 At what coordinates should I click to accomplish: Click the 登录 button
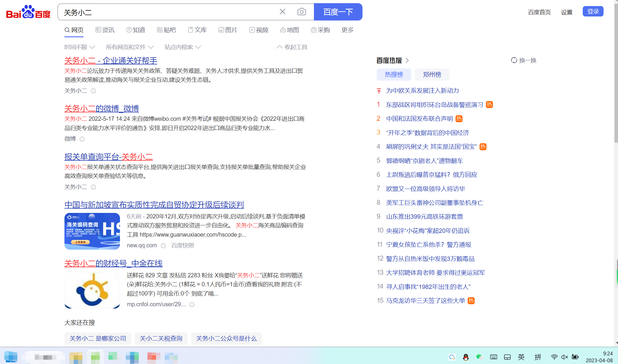click(593, 11)
